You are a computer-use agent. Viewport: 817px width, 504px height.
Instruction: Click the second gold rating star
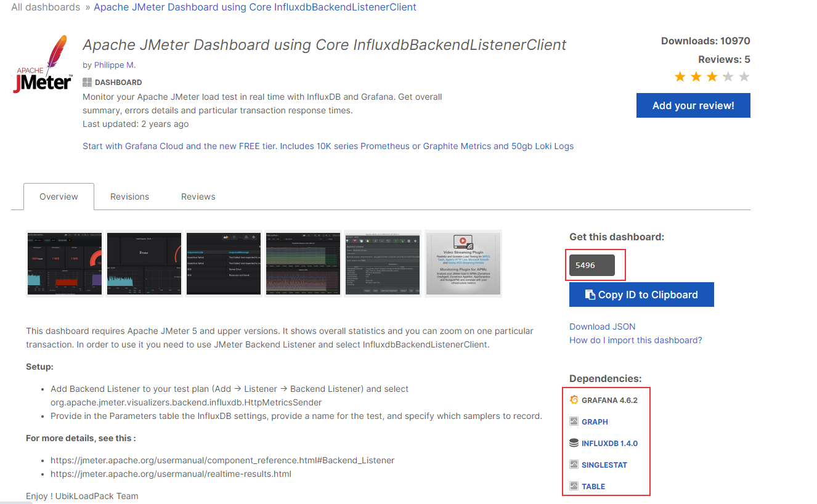coord(696,77)
